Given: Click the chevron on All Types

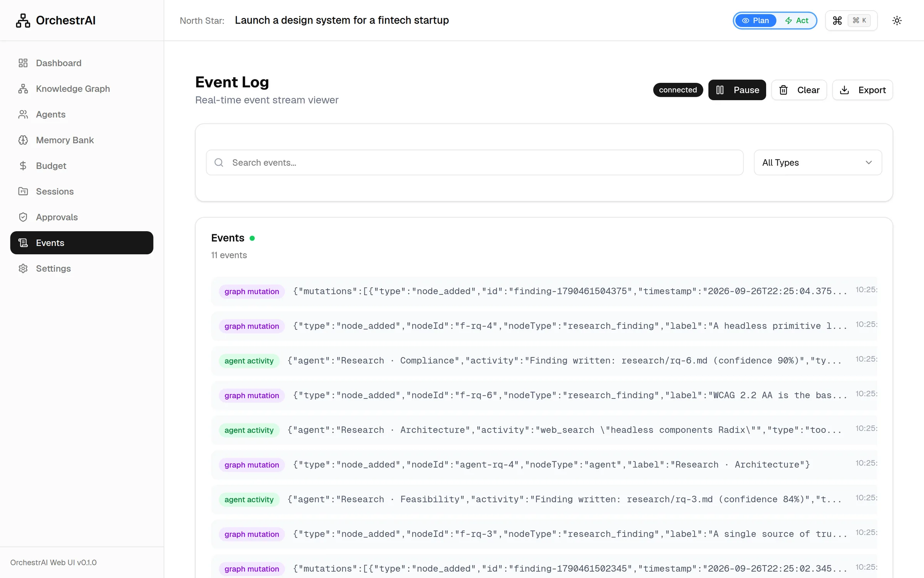Looking at the screenshot, I should click(x=869, y=163).
